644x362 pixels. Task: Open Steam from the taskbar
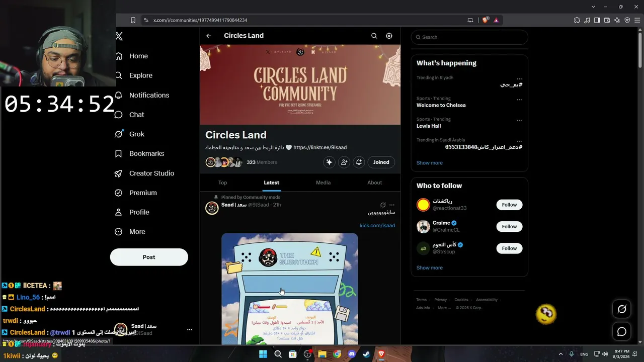tap(367, 354)
